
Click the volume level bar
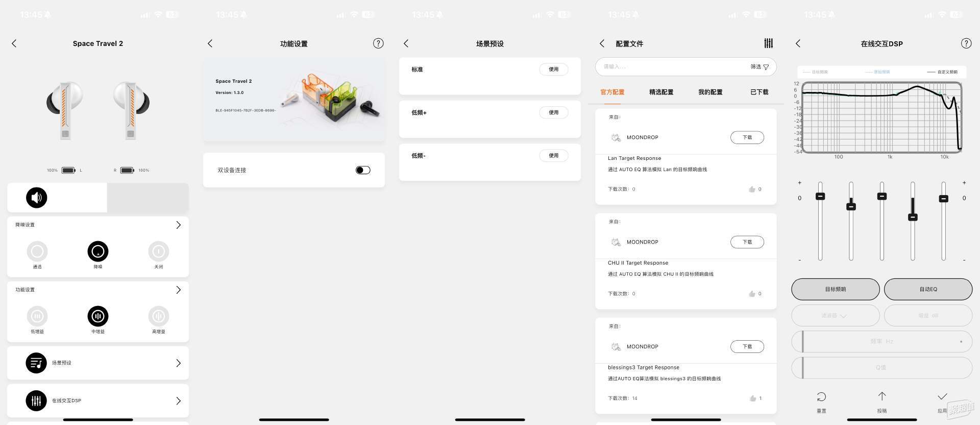[x=98, y=198]
